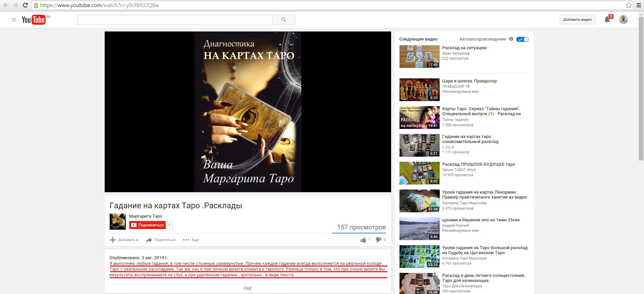Click the subscriber count 1 badge
Image resolution: width=644 pixels, height=294 pixels.
click(169, 225)
